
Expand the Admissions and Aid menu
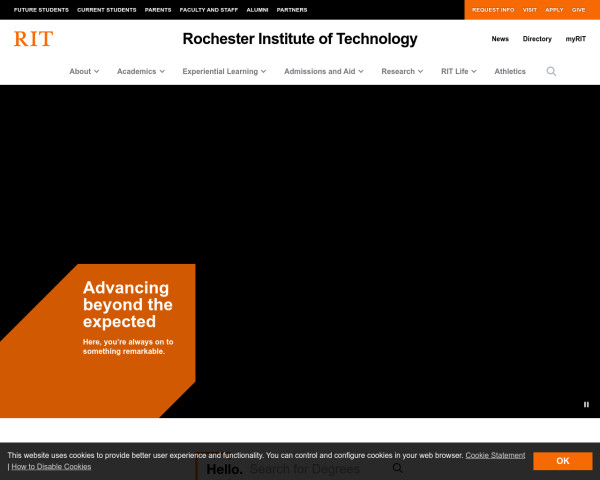[323, 72]
